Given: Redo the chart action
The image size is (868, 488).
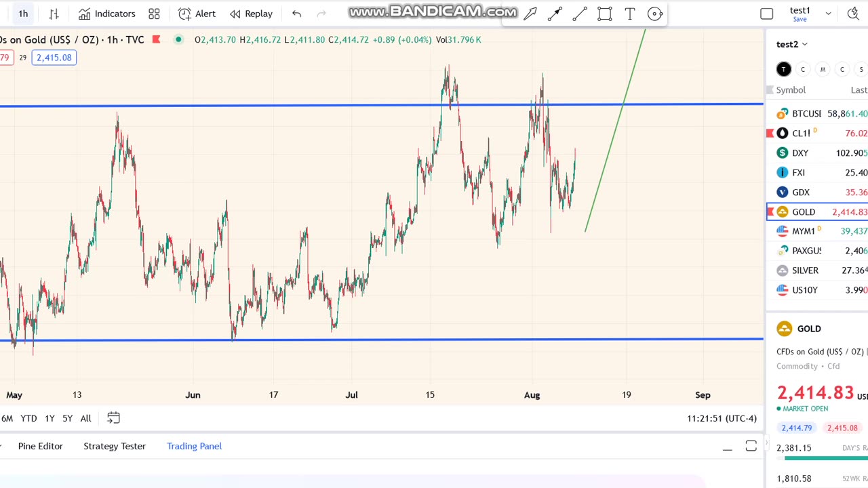Looking at the screenshot, I should point(321,14).
